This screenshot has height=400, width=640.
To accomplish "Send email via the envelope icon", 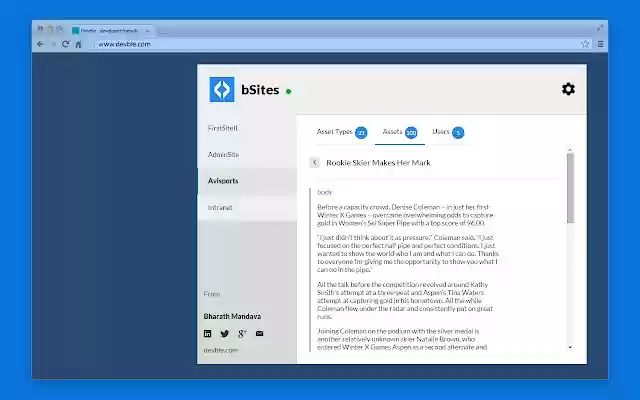I will point(259,333).
